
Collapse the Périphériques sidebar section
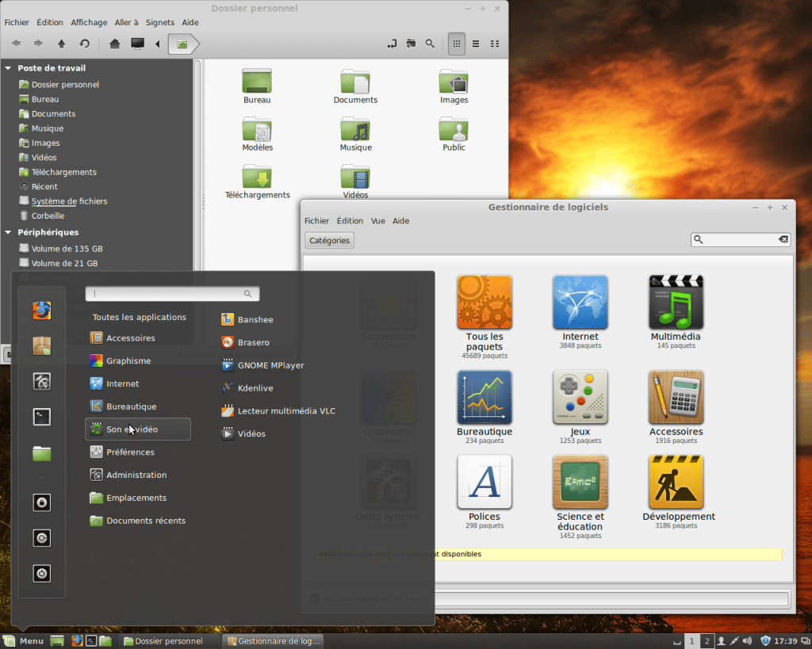point(9,232)
